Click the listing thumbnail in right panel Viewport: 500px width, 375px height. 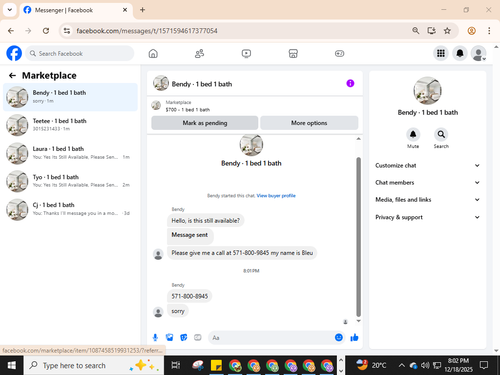coord(427,91)
